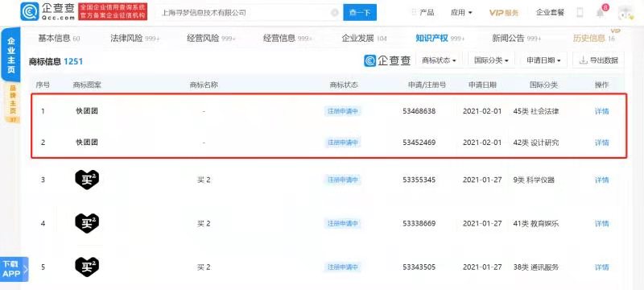644x290 pixels.
Task: Switch to 经营风险 tab
Action: [211, 39]
